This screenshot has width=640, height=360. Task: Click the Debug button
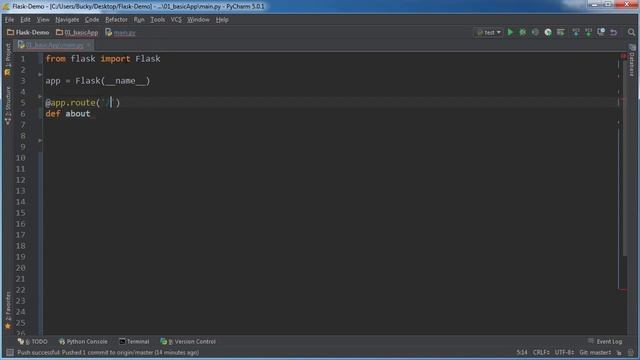coord(522,32)
